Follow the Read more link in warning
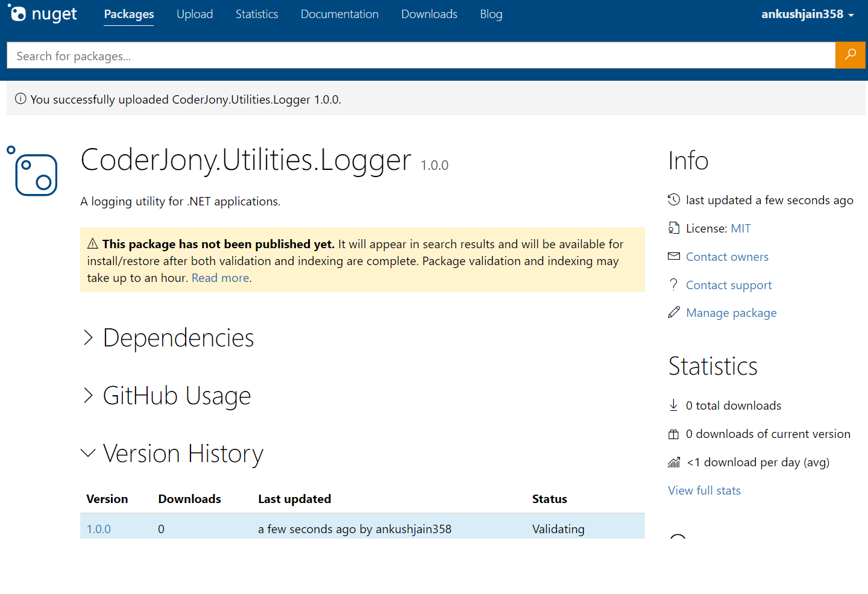This screenshot has width=868, height=594. point(220,278)
